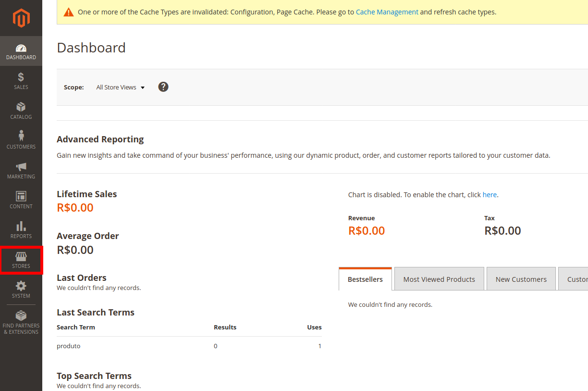Switch to the Most Viewed Products tab
This screenshot has height=391, width=588.
(x=439, y=279)
